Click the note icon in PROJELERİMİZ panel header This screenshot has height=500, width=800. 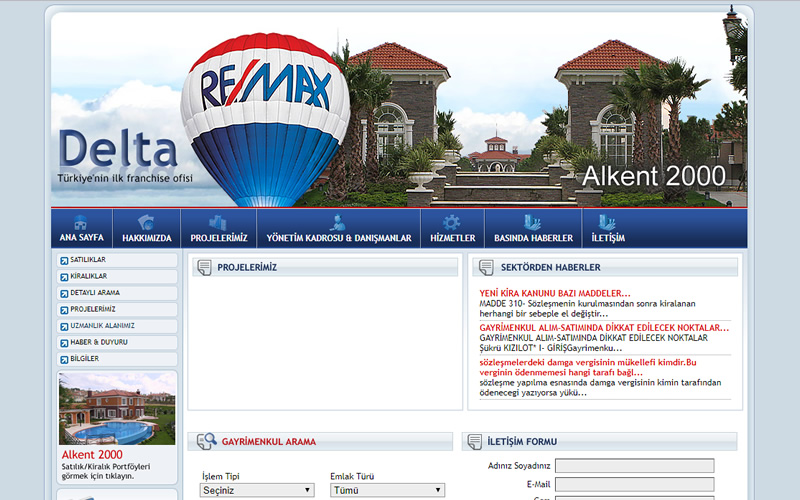point(204,267)
